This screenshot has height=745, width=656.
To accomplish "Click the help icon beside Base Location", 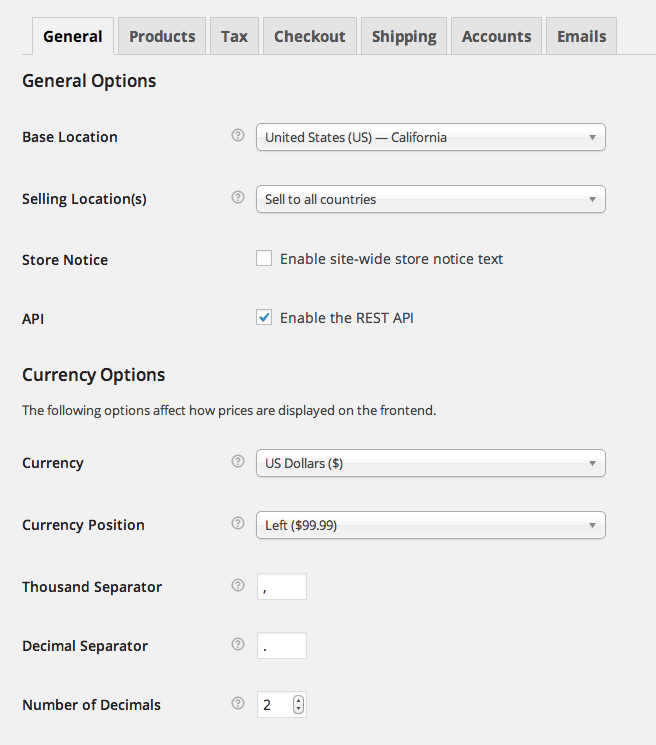I will [238, 136].
